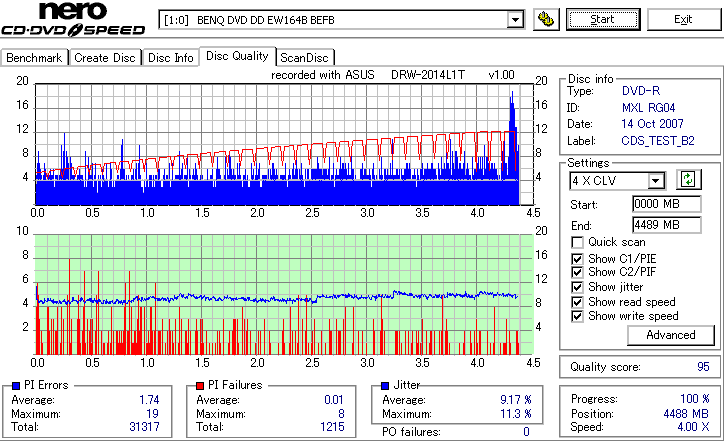Screen dimensions: 724x441
Task: Uncheck the Show jitter option
Action: click(577, 287)
